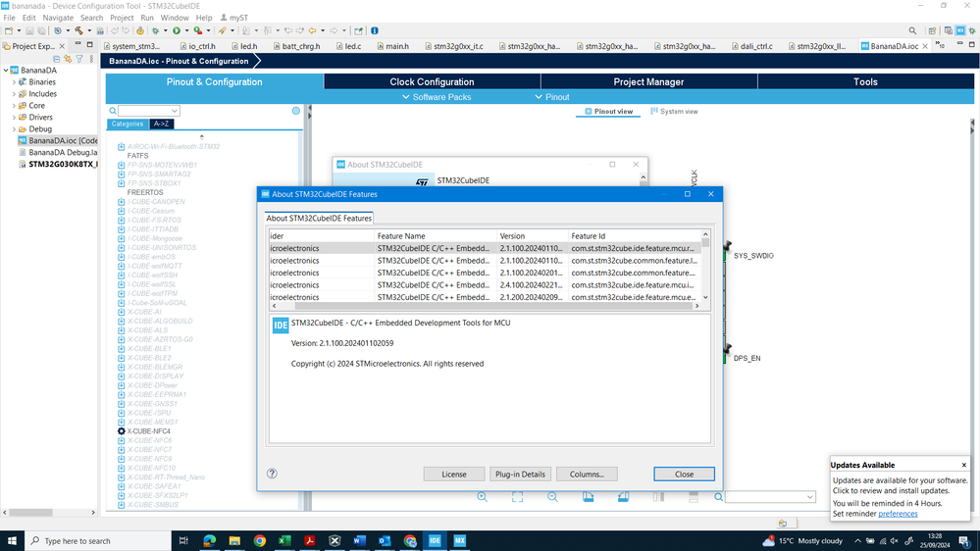Open the main.h editor tab
Image resolution: width=980 pixels, height=551 pixels.
coord(393,46)
